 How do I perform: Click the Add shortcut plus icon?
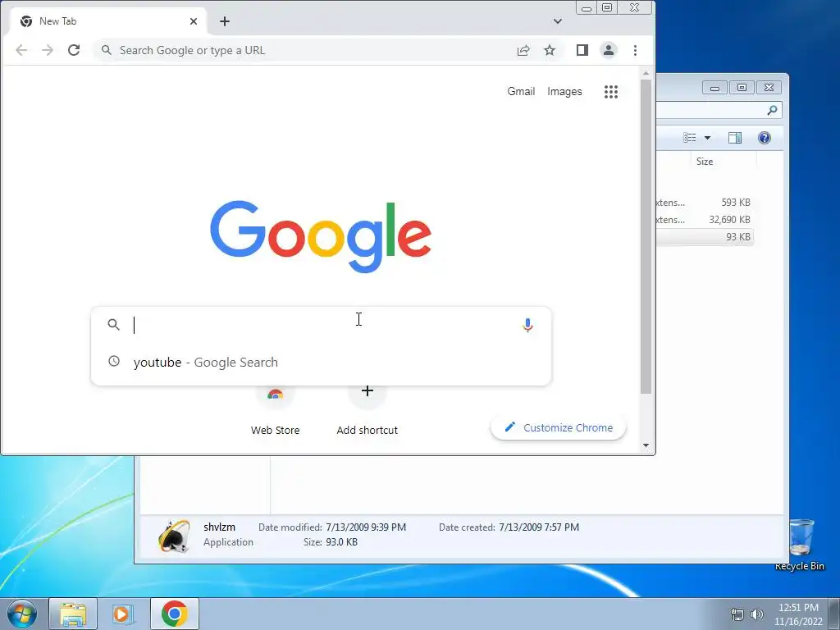click(367, 391)
